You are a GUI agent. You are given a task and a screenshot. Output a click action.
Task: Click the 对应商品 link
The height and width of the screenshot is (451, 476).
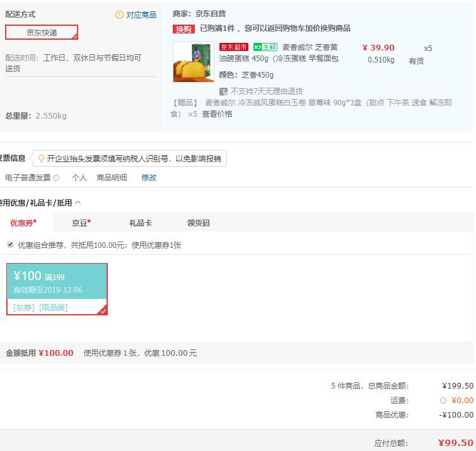click(x=141, y=15)
